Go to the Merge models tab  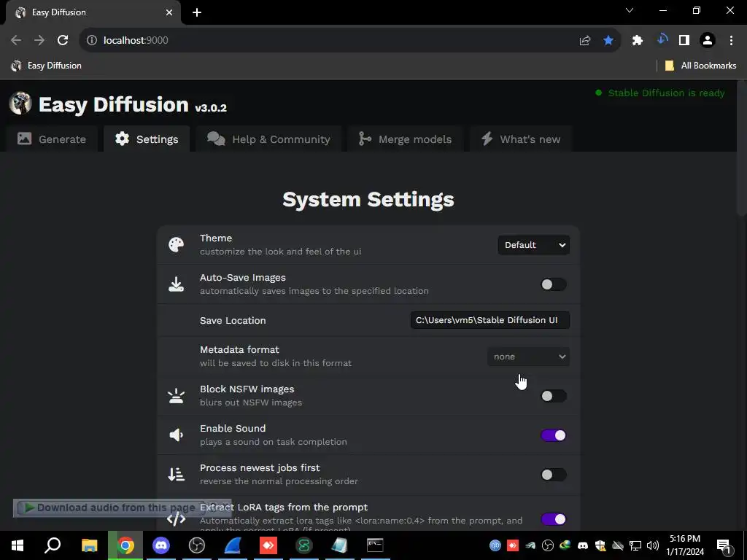406,139
